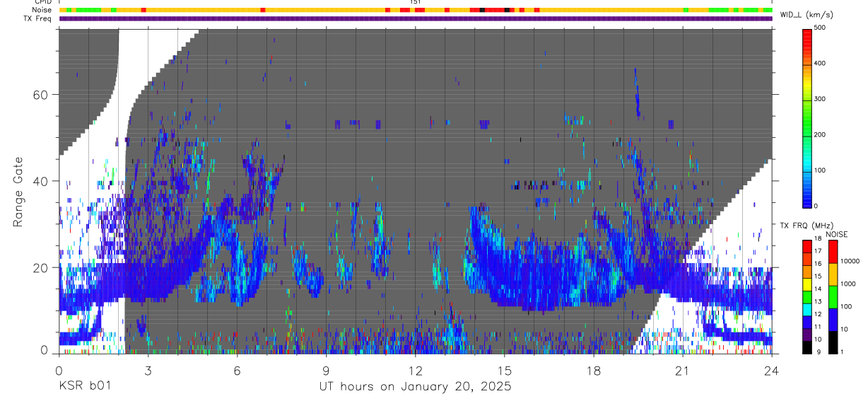Click the yellow 14–15 MHz TX FRQ swatch
The height and width of the screenshot is (401, 868).
807,283
